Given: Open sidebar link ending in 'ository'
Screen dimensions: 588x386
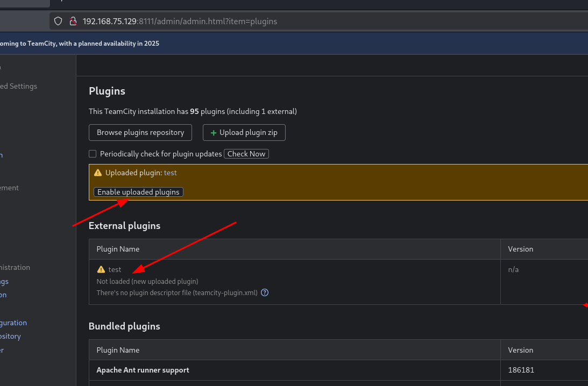Looking at the screenshot, I should (x=11, y=336).
